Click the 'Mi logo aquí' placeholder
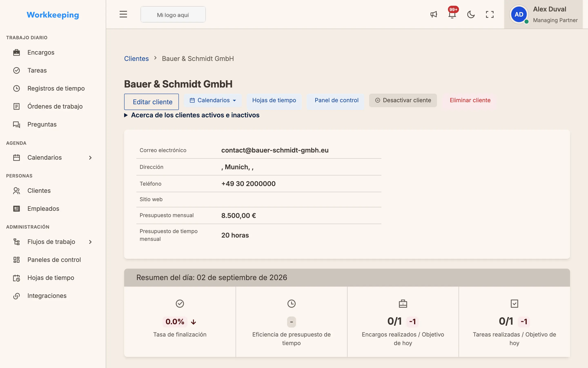The width and height of the screenshot is (588, 368). 173,15
